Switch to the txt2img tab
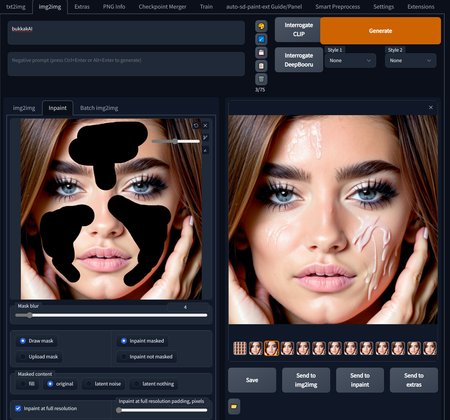Image resolution: width=450 pixels, height=420 pixels. (x=16, y=7)
